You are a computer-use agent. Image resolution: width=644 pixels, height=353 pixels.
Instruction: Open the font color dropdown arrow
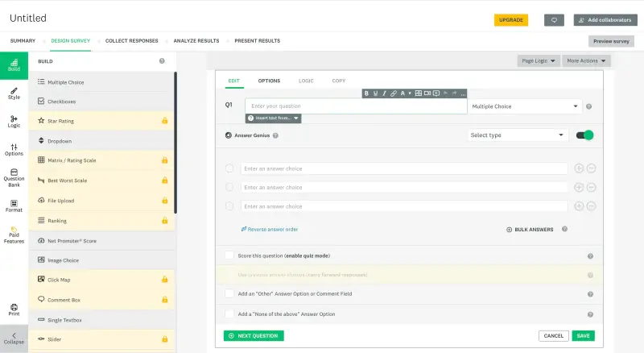click(x=410, y=93)
